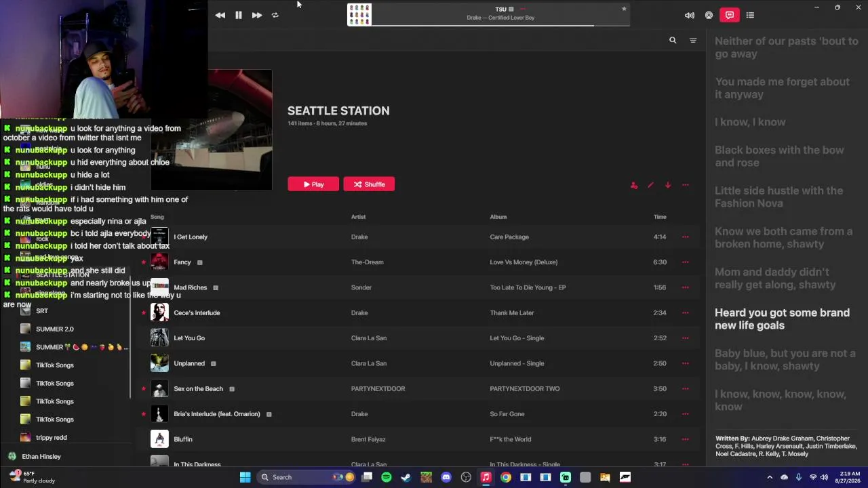Viewport: 868px width, 488px height.
Task: Open Spotify from the taskbar
Action: tap(387, 477)
